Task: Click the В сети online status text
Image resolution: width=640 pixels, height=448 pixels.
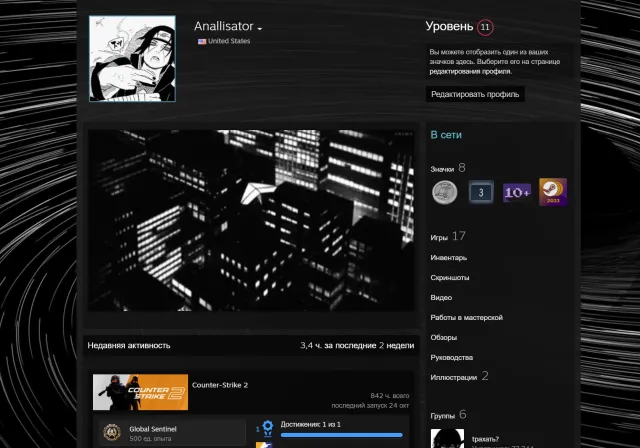Action: tap(446, 135)
